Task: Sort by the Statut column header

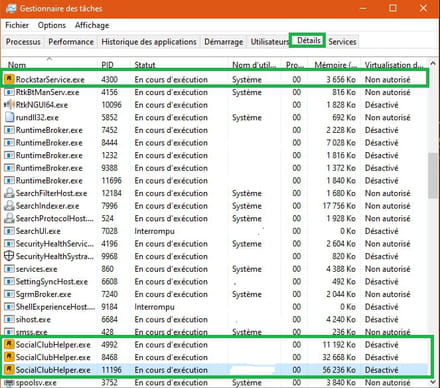Action: (145, 65)
